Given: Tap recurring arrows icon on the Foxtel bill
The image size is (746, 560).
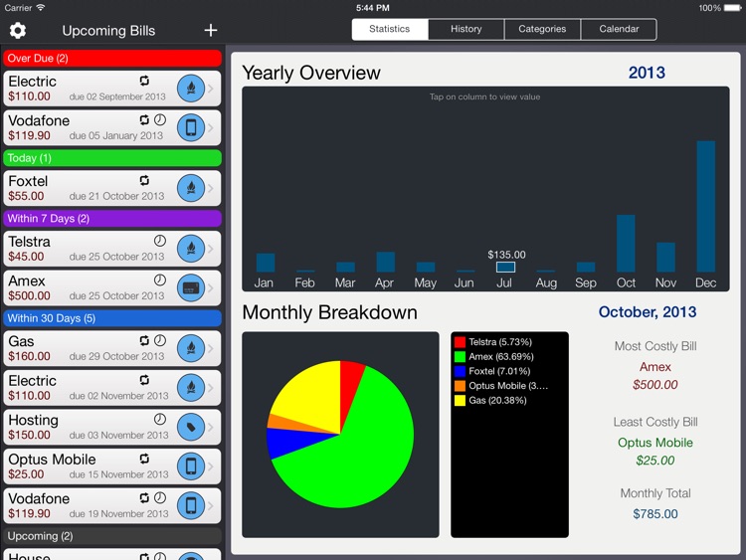Looking at the screenshot, I should coord(144,180).
